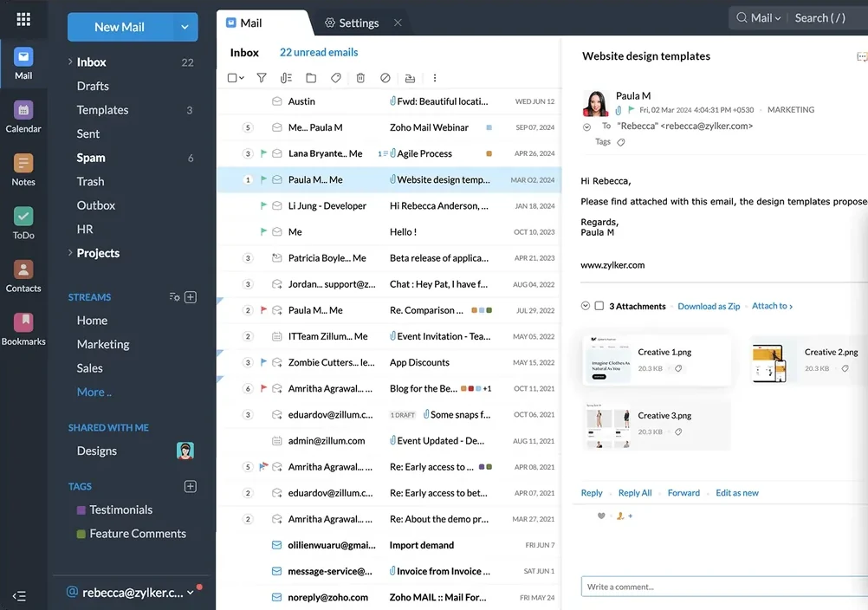
Task: Click the add tag plus icon
Action: [191, 487]
